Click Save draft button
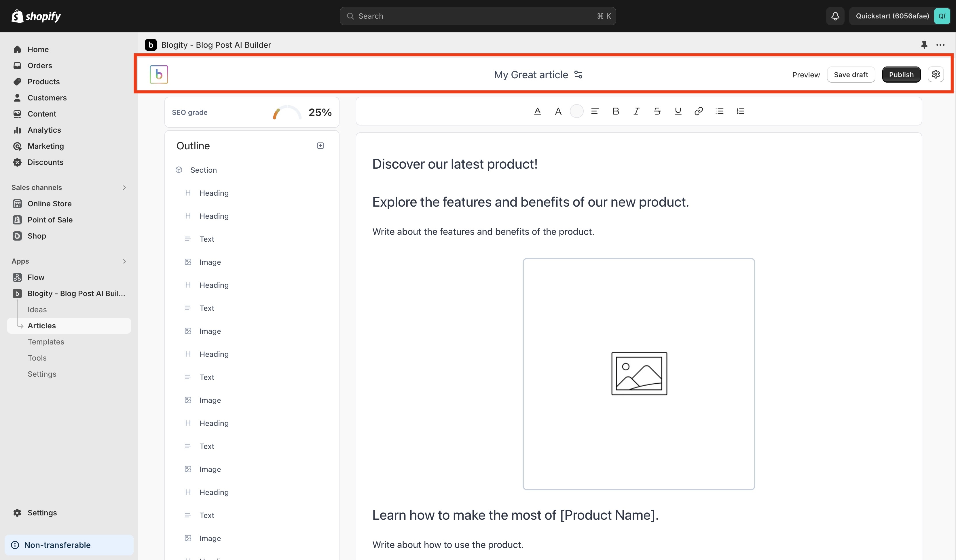This screenshot has width=956, height=560. (x=851, y=75)
